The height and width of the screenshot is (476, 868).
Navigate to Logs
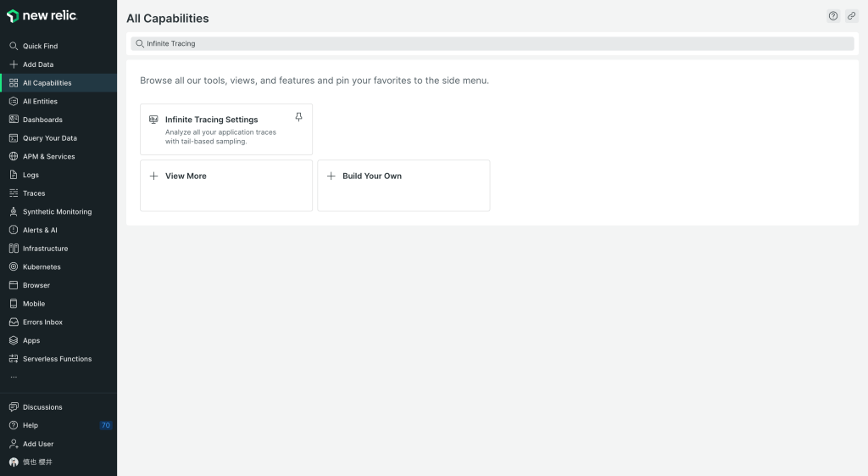coord(31,175)
